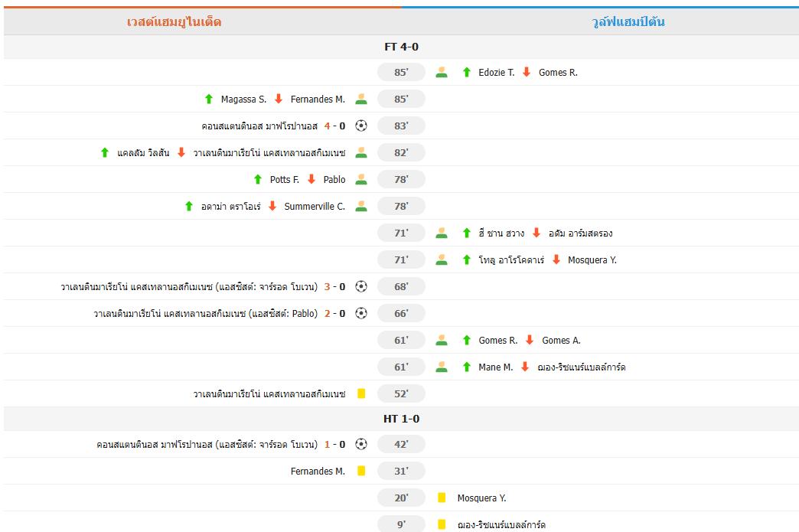Image resolution: width=799 pixels, height=532 pixels.
Task: Select the วูล์ฟแฮมป์ตัน team tab
Action: 628,21
